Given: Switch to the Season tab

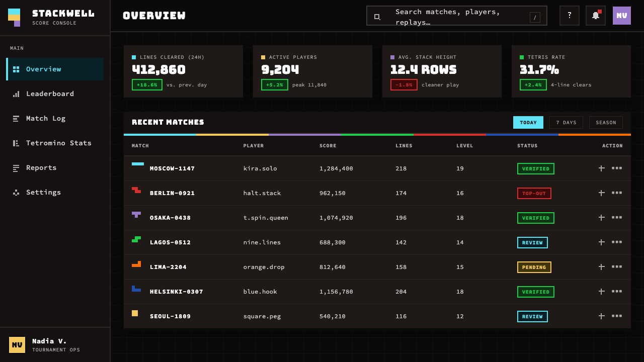Looking at the screenshot, I should (606, 122).
